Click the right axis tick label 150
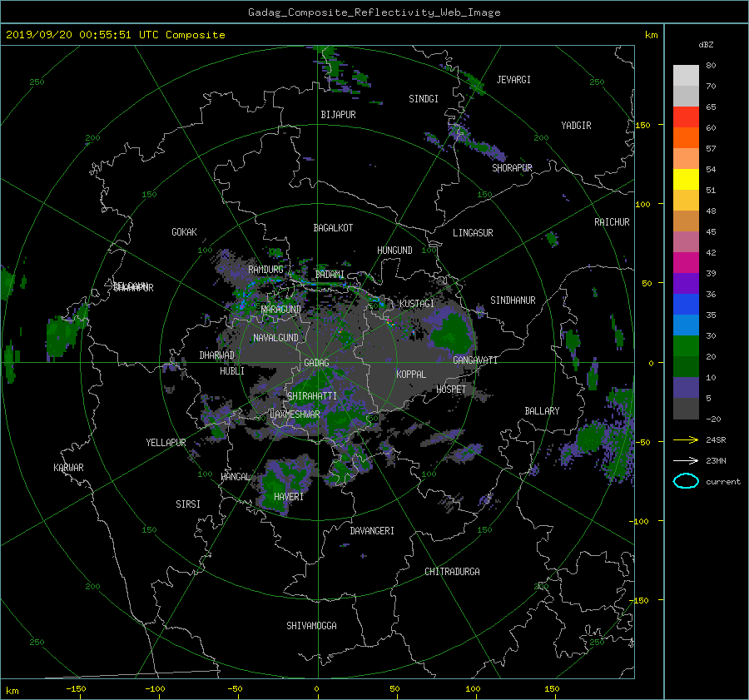749x700 pixels. click(643, 125)
